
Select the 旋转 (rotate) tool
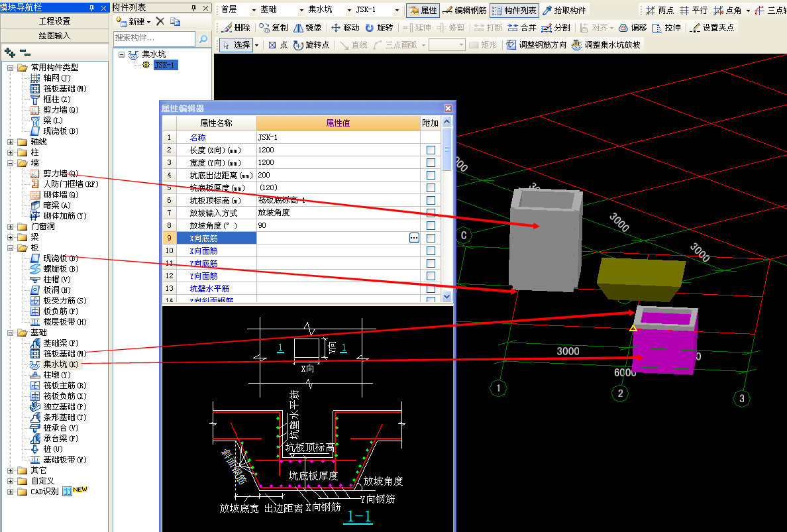[380, 28]
